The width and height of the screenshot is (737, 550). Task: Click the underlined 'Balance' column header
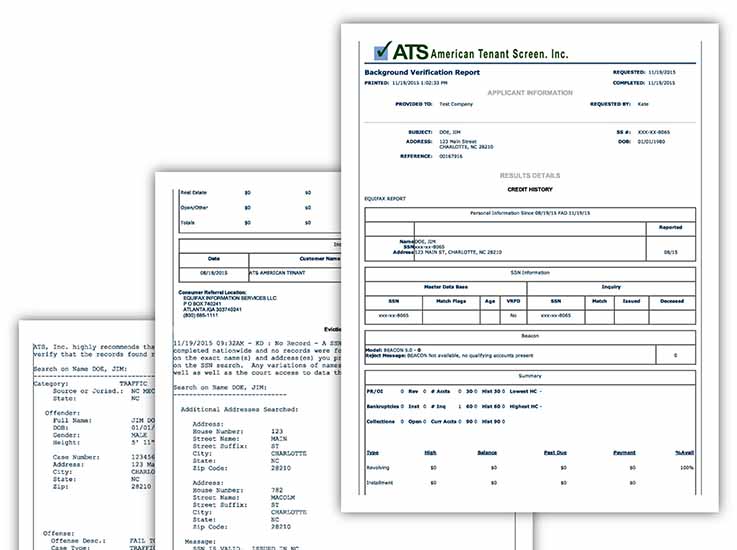pyautogui.click(x=487, y=453)
